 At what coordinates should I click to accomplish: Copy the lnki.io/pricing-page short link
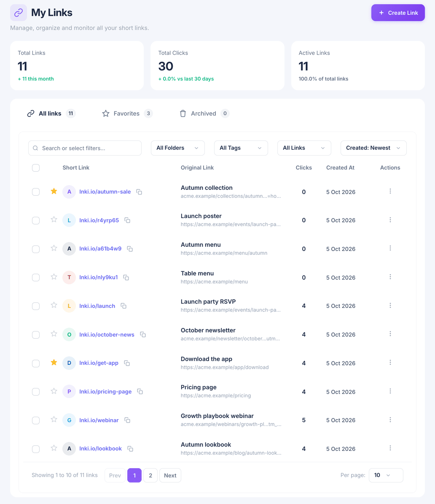pos(140,391)
